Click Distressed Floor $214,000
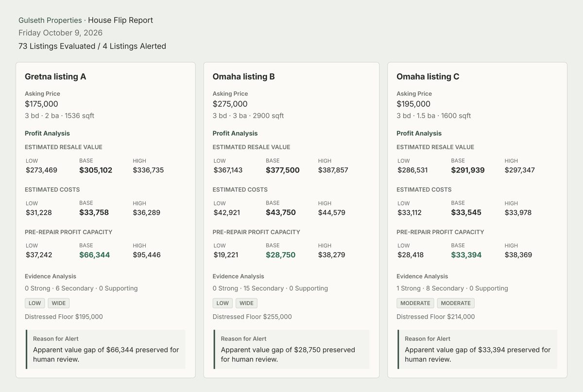 click(x=436, y=317)
